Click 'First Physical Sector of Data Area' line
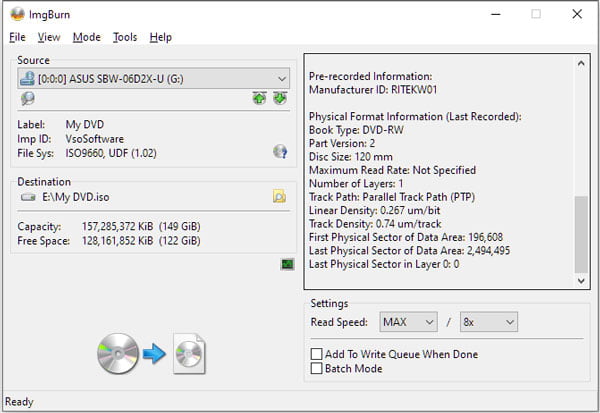The width and height of the screenshot is (600, 413). click(406, 237)
